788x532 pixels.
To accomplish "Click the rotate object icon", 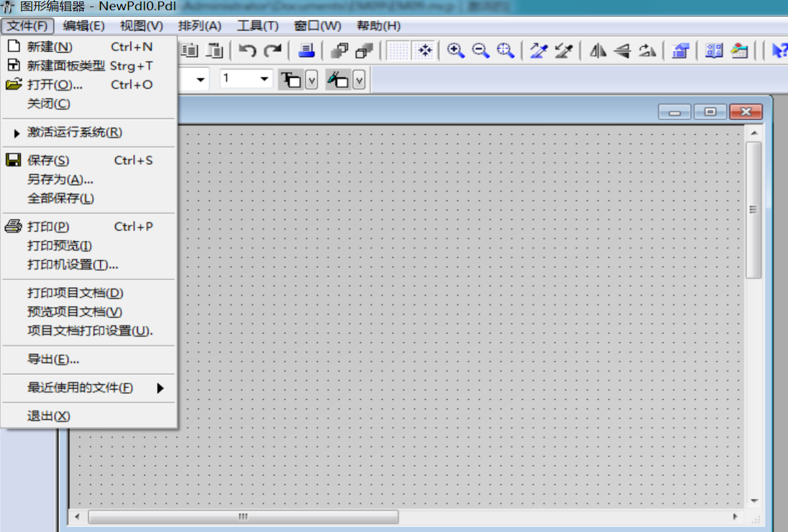I will click(648, 50).
